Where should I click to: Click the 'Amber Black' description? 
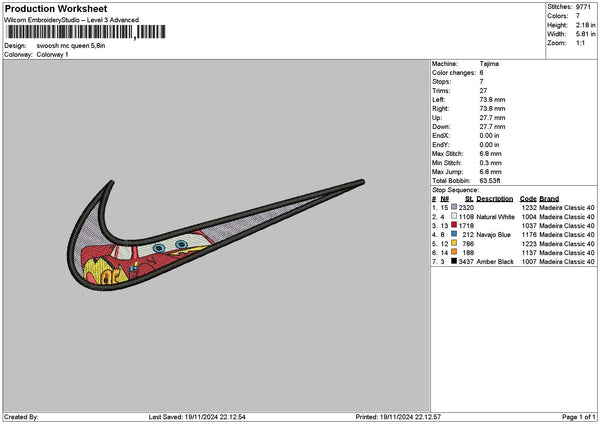click(x=495, y=262)
